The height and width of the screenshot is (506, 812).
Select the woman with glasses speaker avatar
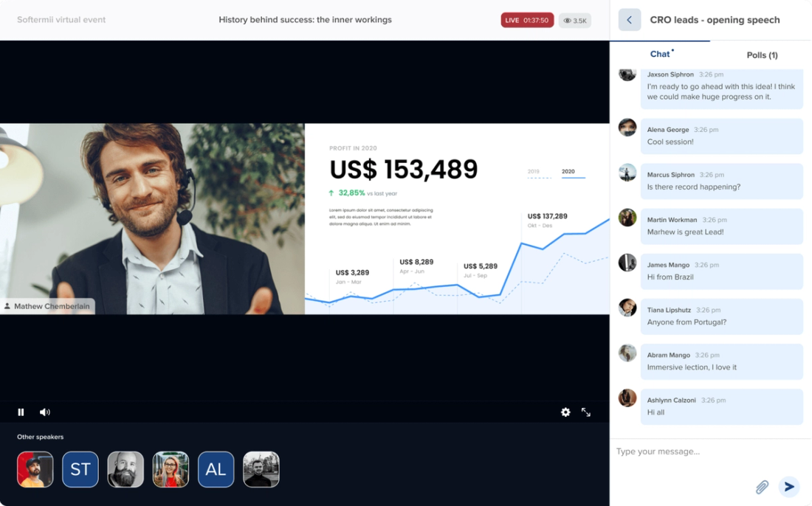pos(171,469)
